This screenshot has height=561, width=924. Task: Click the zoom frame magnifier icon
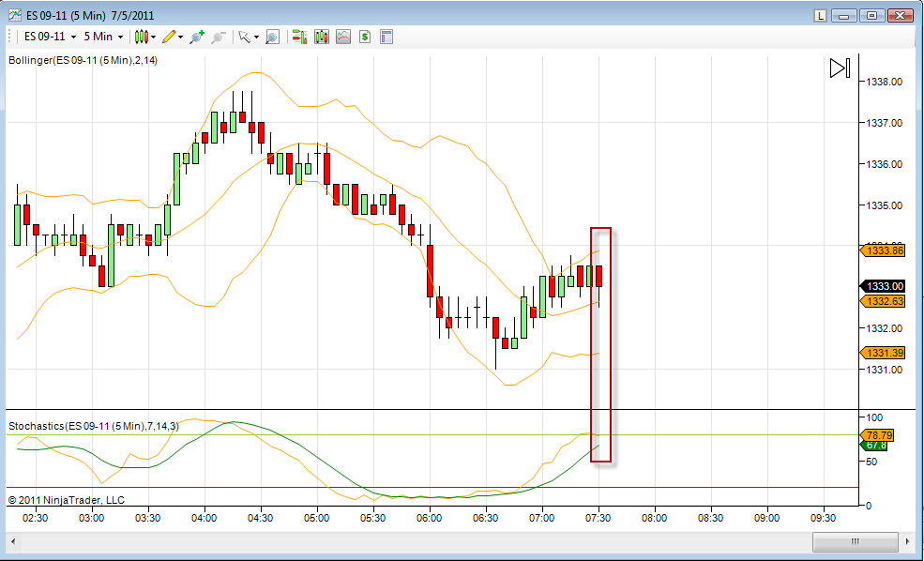click(x=272, y=38)
